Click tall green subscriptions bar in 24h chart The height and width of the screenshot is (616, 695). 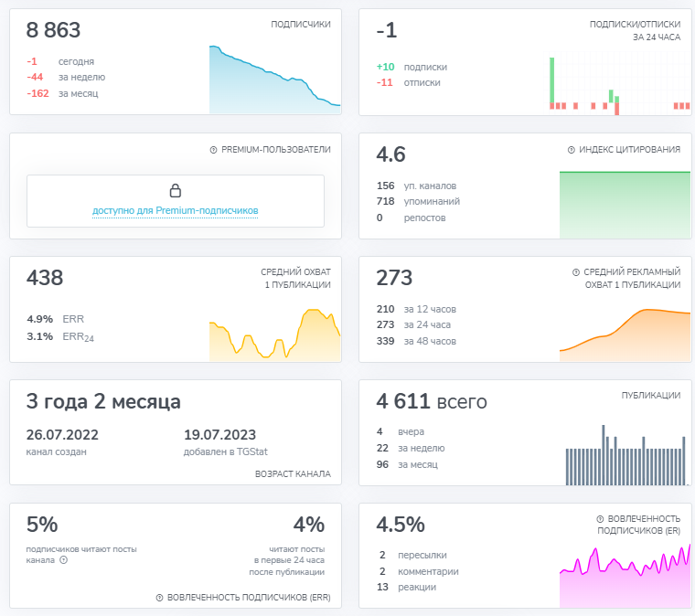coord(551,80)
